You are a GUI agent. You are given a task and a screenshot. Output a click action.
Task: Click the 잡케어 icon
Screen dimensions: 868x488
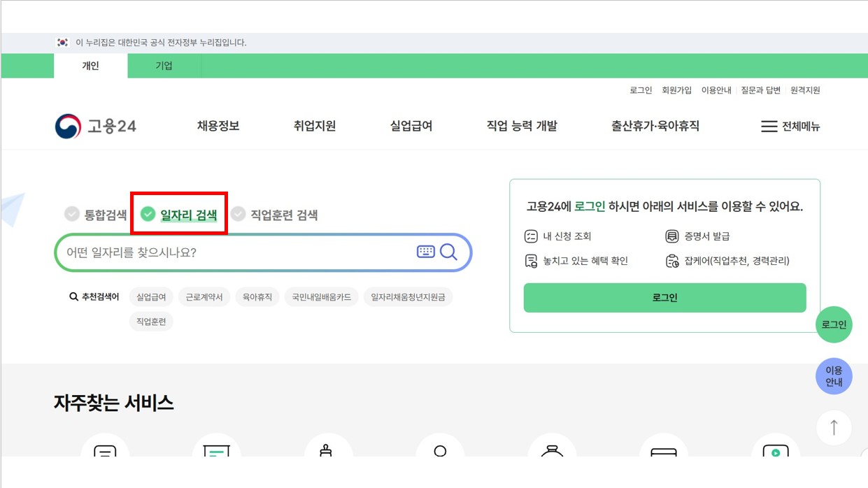672,261
